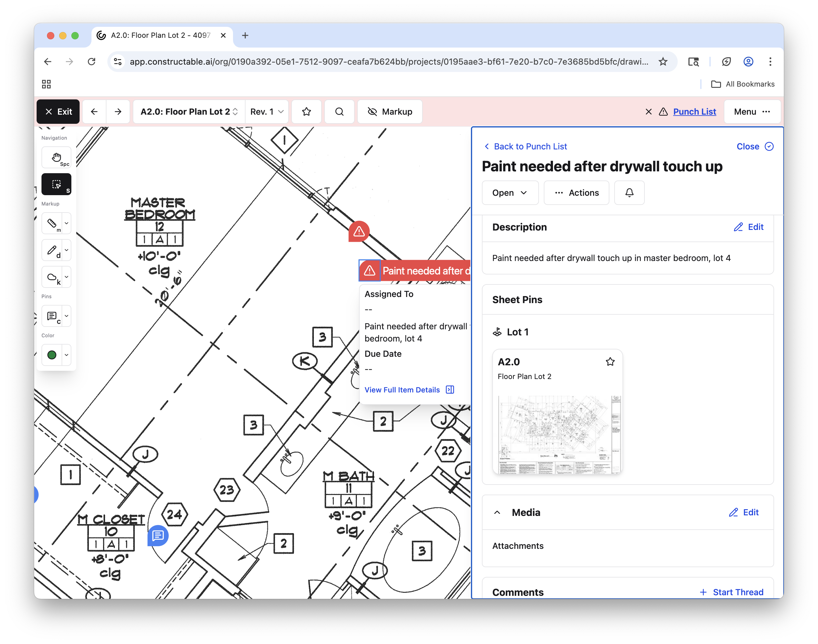
Task: Open the Actions menu
Action: coord(576,193)
